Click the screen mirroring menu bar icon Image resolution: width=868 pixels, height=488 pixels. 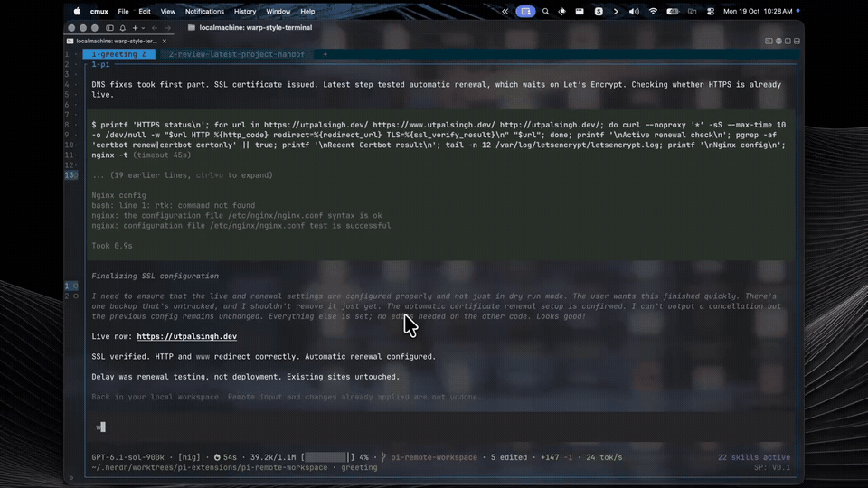coord(692,11)
